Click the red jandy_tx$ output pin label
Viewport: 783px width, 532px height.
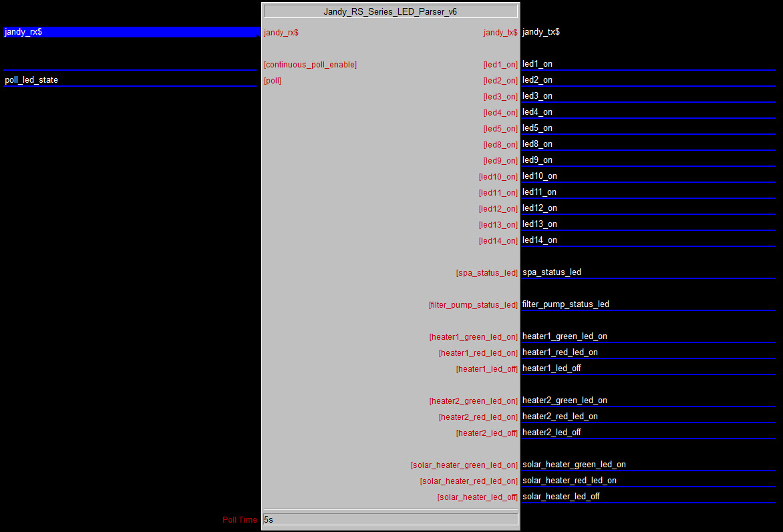pyautogui.click(x=500, y=33)
